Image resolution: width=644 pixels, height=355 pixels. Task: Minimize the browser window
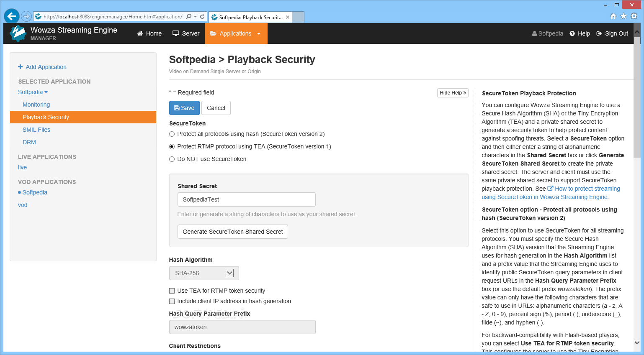605,5
